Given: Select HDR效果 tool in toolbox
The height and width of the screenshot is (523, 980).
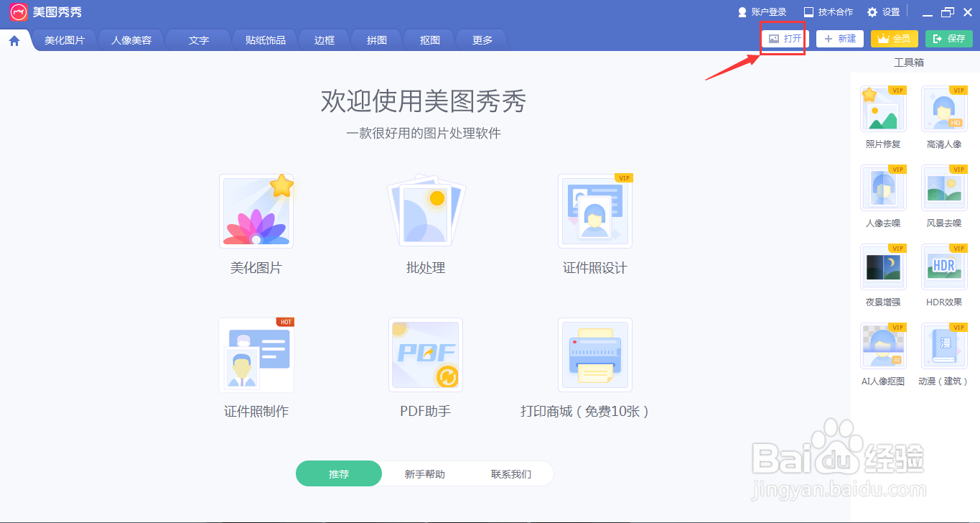Looking at the screenshot, I should coord(944,267).
